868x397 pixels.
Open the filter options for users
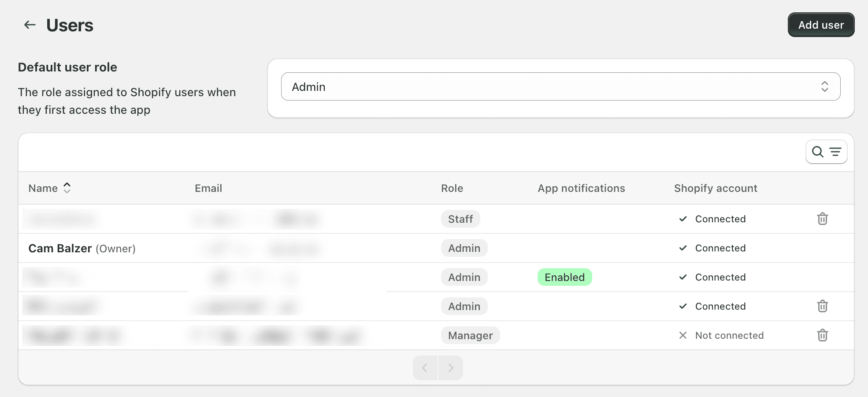pyautogui.click(x=835, y=152)
